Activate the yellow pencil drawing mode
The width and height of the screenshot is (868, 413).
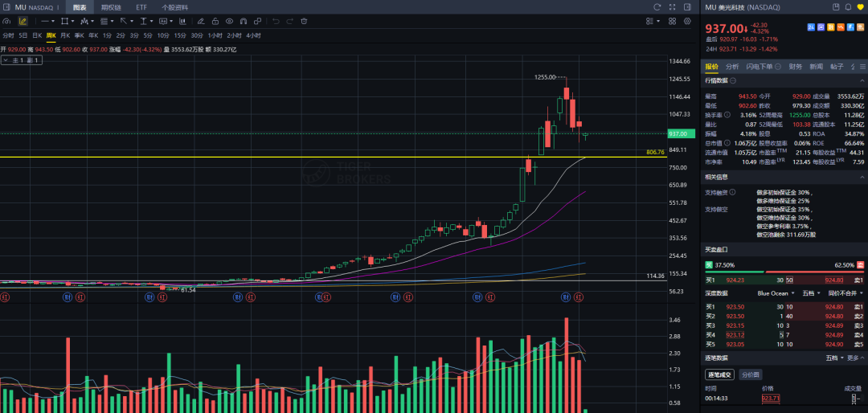coord(23,21)
